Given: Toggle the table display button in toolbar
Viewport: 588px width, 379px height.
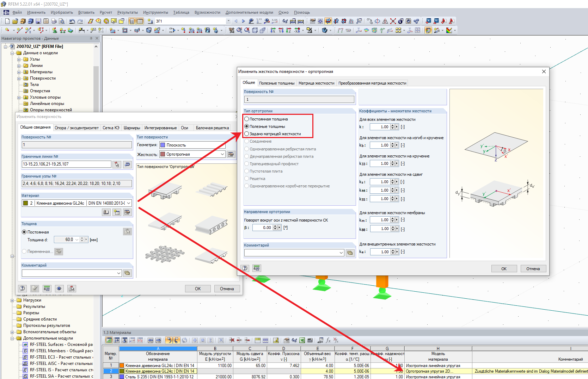Looking at the screenshot, I should click(x=140, y=21).
